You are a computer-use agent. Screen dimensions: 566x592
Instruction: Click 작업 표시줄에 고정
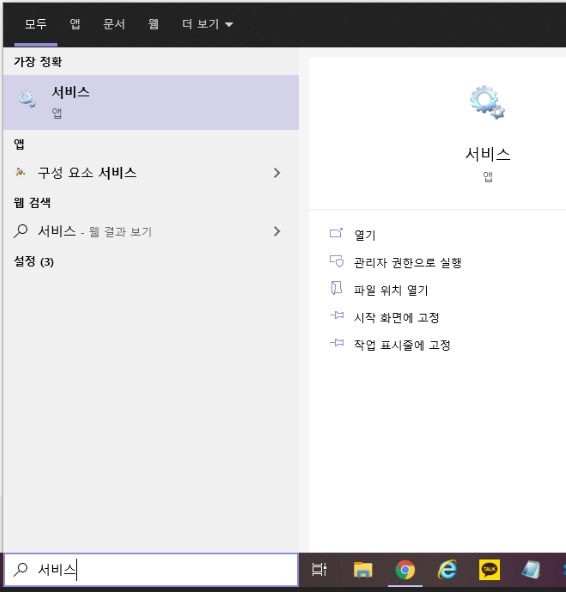402,345
